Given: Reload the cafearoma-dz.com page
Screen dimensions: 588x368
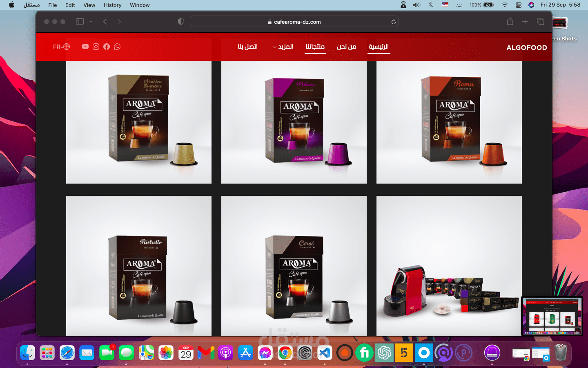Looking at the screenshot, I should point(394,22).
